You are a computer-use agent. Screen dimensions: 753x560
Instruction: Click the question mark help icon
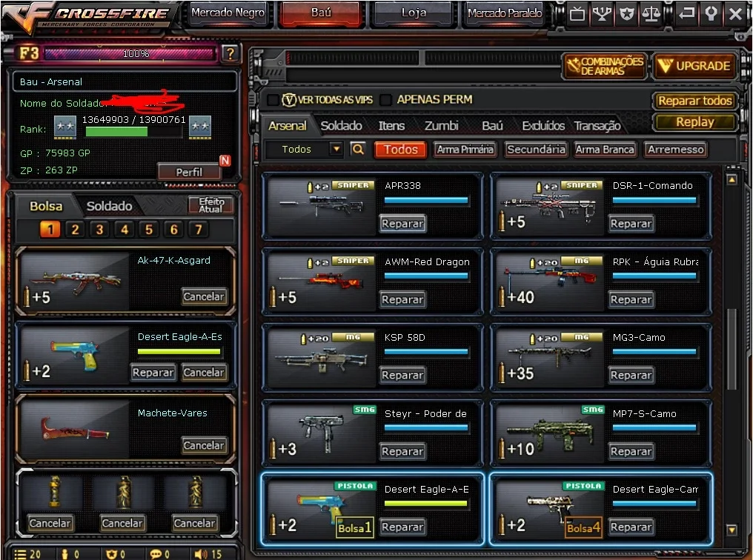pyautogui.click(x=230, y=53)
